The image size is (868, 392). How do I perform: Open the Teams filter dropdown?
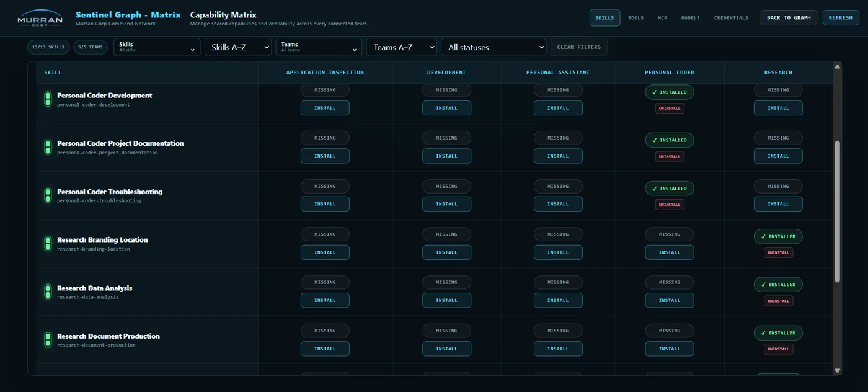(319, 47)
